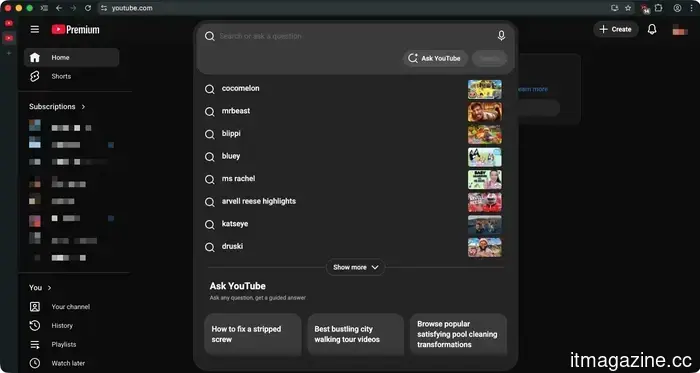Click the browser forward arrow
Viewport: 700px width, 373px height.
(x=73, y=8)
